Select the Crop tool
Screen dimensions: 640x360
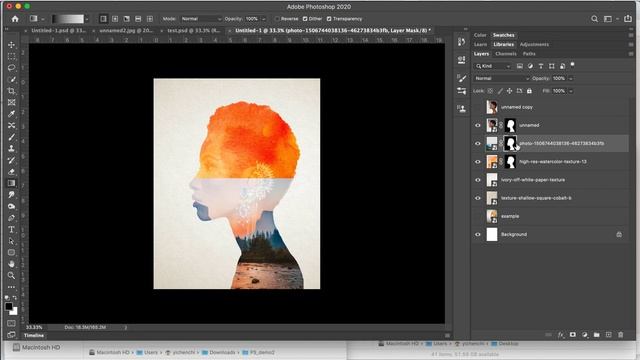coord(11,91)
